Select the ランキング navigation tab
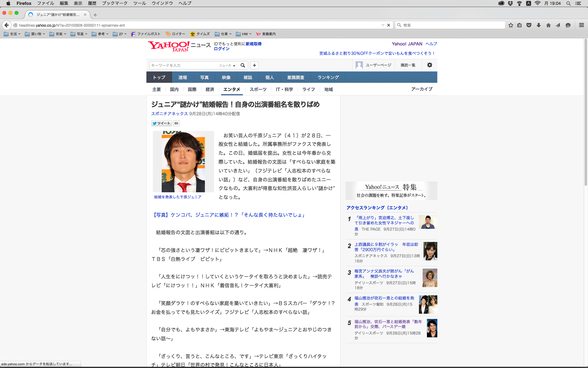This screenshot has width=588, height=368. point(328,77)
